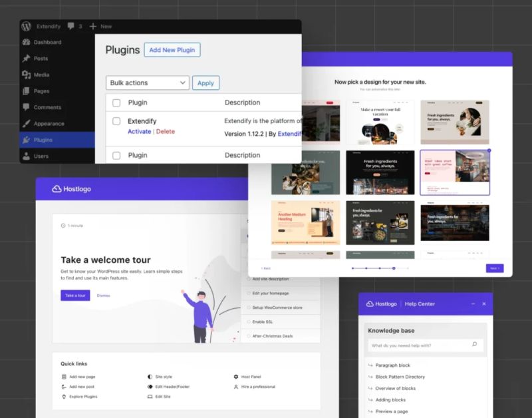Open Pages menu item

coord(57,91)
